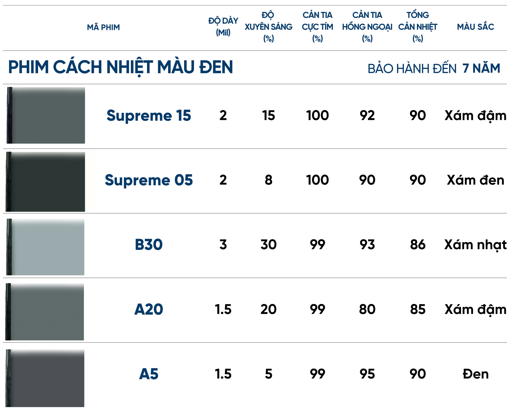Click the Supreme 15 product name
507x420 pixels.
pyautogui.click(x=149, y=115)
